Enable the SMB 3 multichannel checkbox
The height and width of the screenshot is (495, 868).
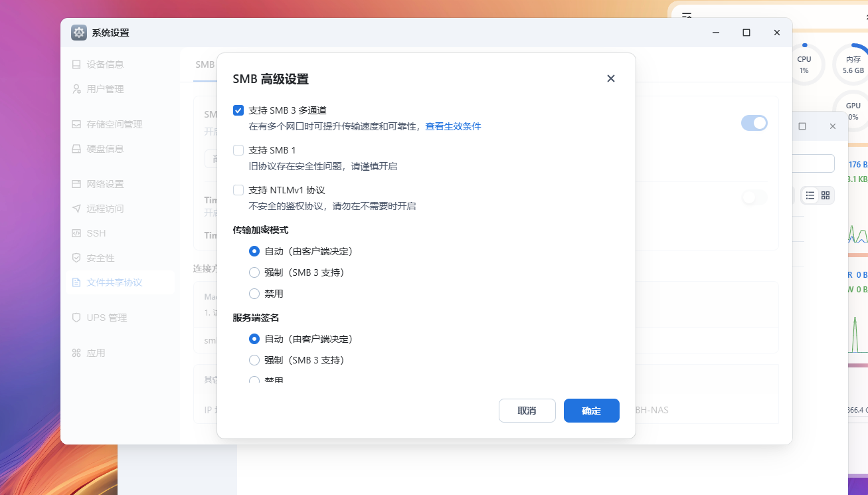coord(238,110)
